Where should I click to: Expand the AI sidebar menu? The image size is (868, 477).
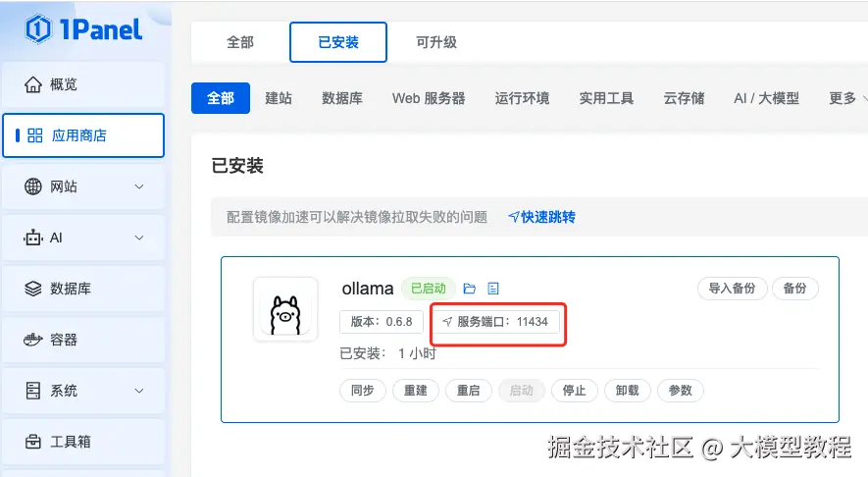pyautogui.click(x=138, y=238)
